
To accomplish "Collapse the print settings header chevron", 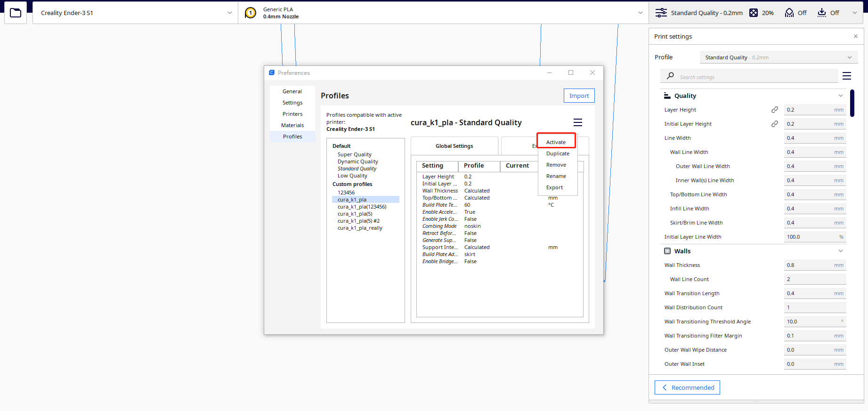I will pos(855,13).
